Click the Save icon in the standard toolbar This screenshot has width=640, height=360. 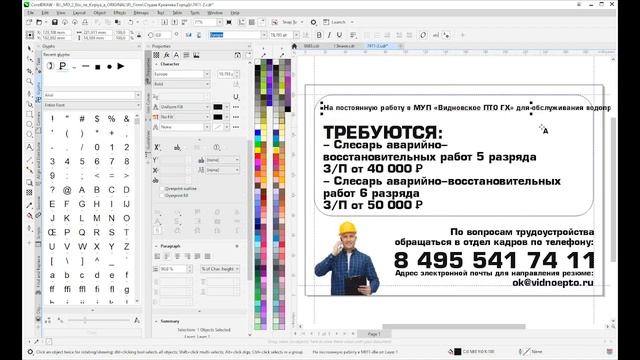(55, 22)
